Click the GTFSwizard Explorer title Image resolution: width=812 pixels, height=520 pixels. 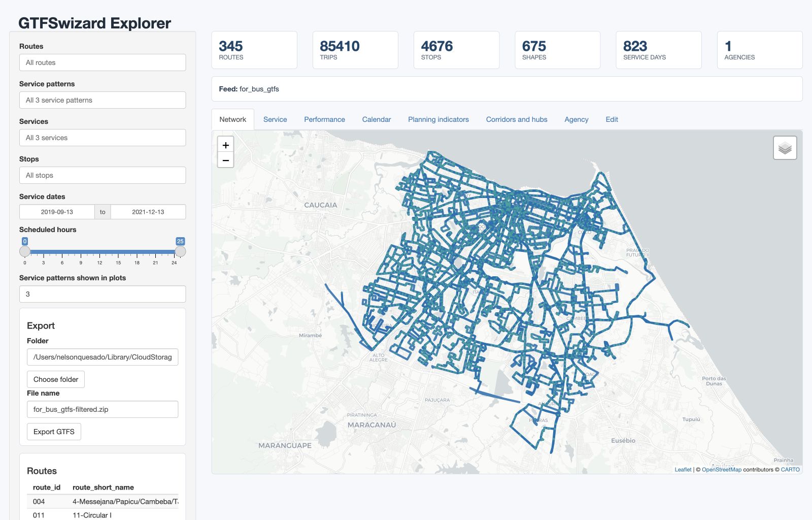coord(94,23)
